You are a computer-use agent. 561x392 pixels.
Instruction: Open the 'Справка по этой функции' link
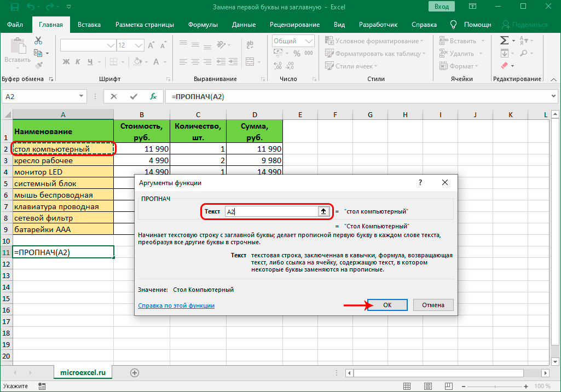[x=176, y=305]
